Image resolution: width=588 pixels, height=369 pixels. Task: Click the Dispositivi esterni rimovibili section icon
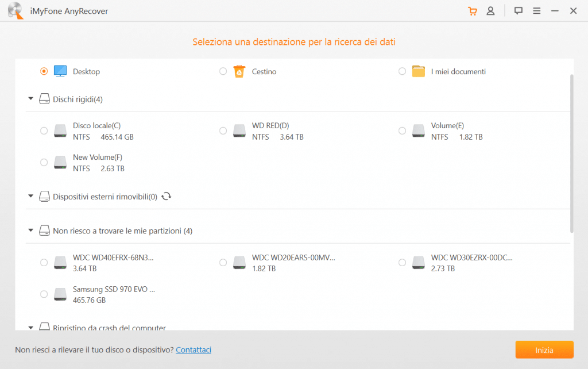[44, 197]
